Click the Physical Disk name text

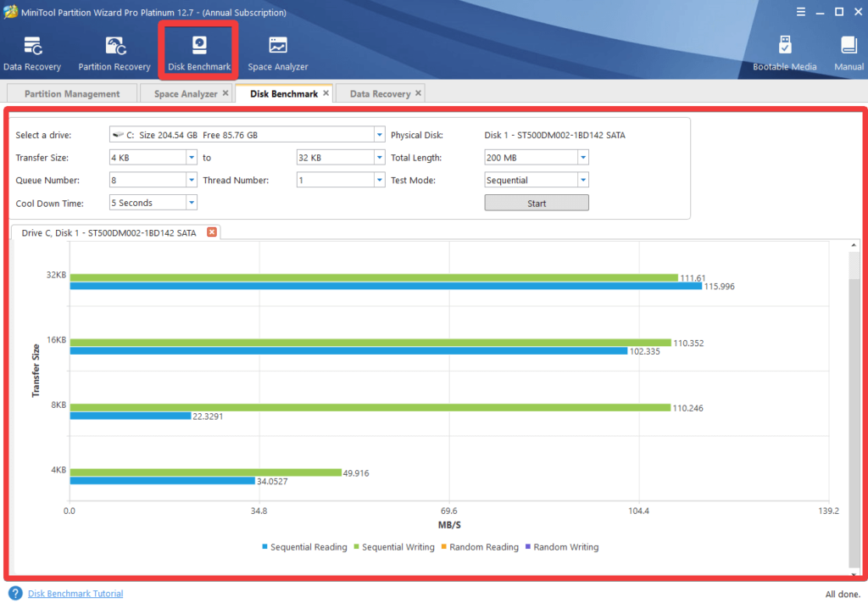pyautogui.click(x=554, y=135)
